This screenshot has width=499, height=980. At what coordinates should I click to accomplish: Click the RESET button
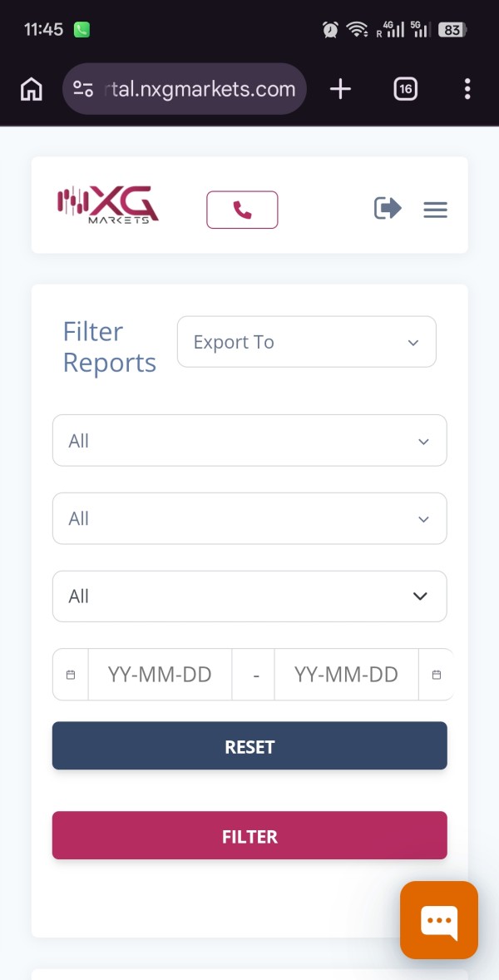coord(249,746)
